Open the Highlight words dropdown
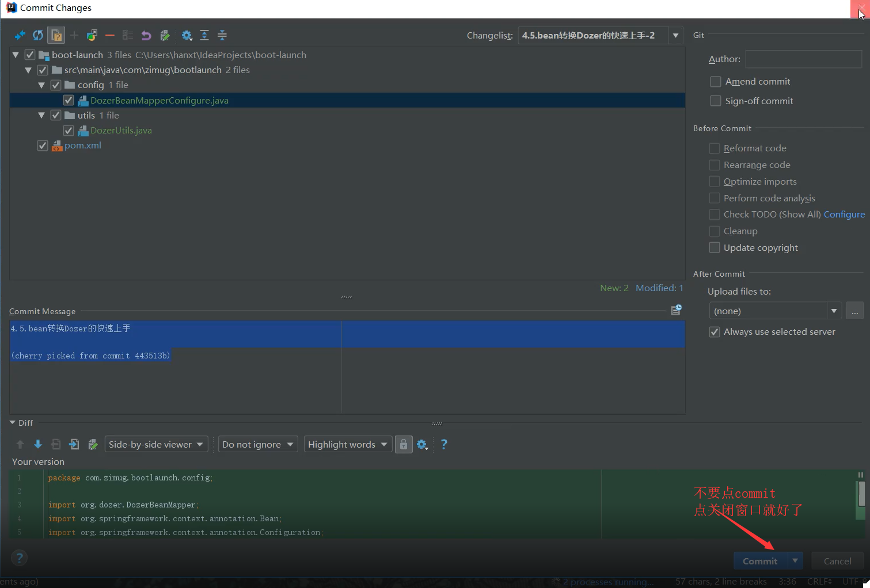The height and width of the screenshot is (588, 870). 348,444
